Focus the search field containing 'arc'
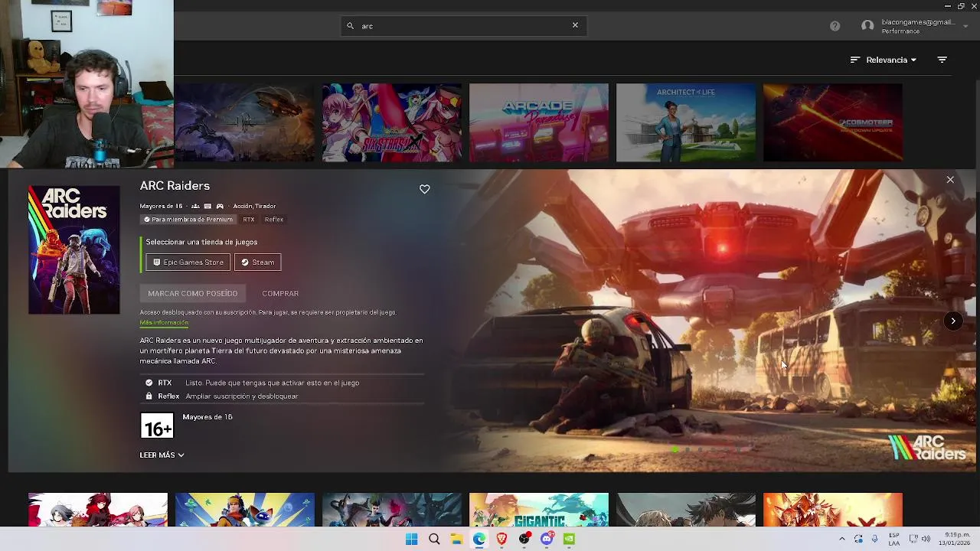Viewport: 980px width, 551px height. [462, 26]
